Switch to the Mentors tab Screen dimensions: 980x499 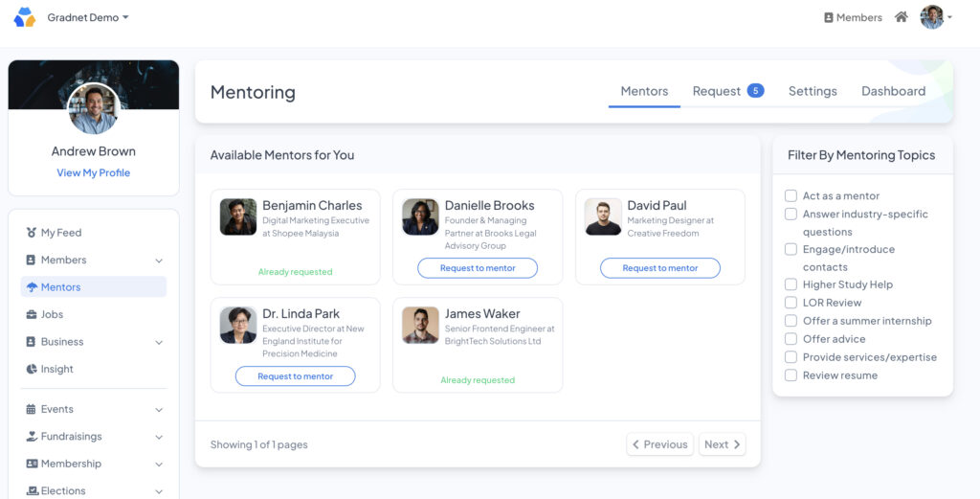point(644,91)
